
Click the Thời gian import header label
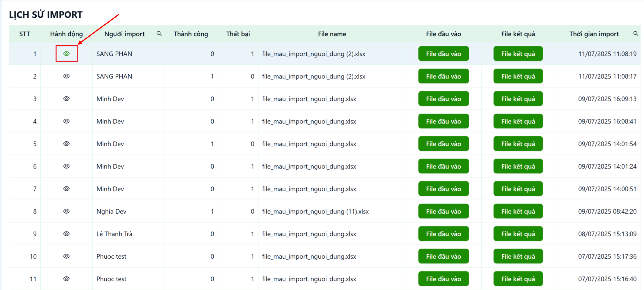[594, 34]
